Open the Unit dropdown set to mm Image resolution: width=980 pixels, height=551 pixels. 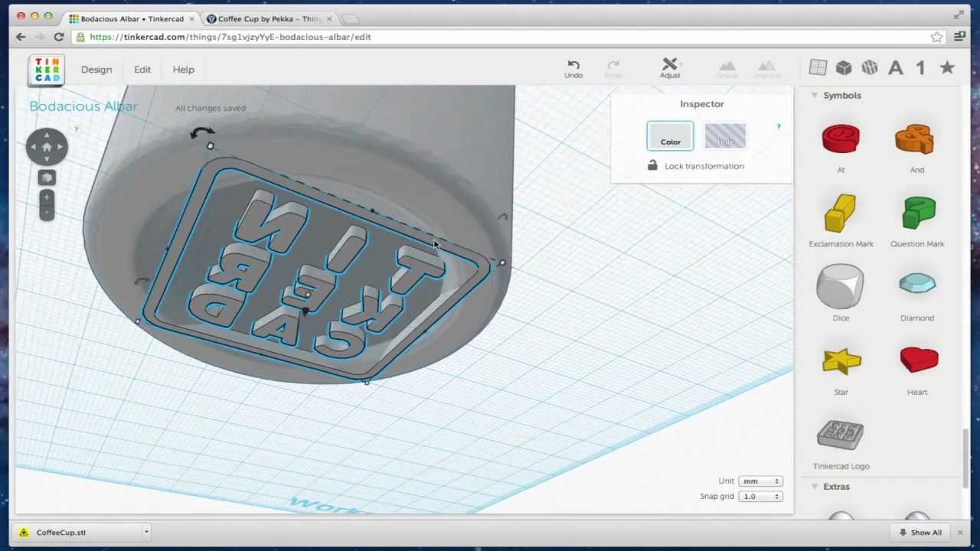coord(759,481)
